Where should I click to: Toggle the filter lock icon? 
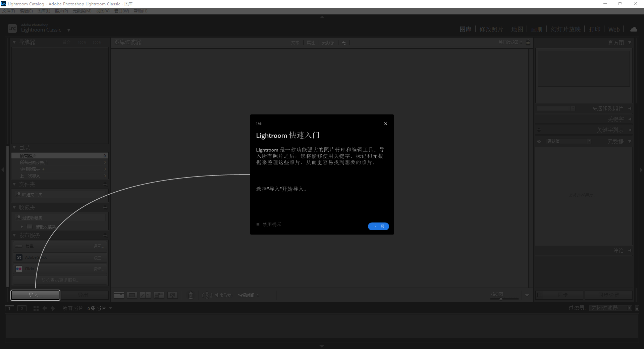point(528,42)
